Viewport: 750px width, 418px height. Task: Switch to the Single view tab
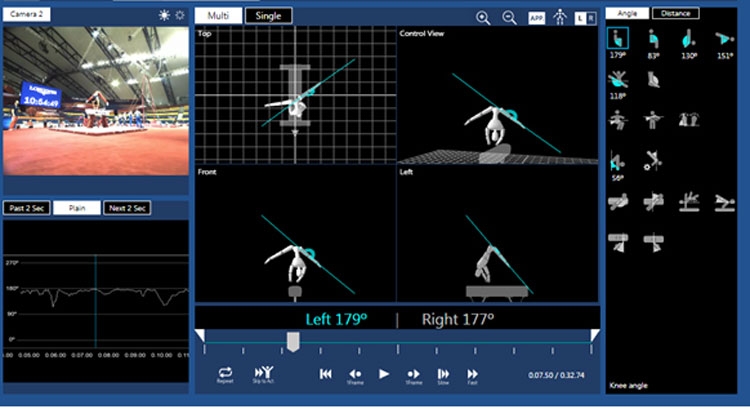[x=268, y=16]
